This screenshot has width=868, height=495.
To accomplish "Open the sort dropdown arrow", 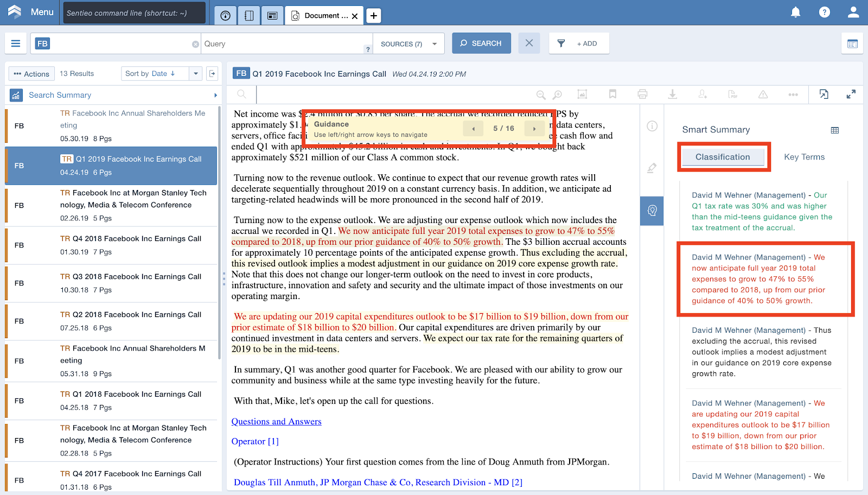I will point(195,73).
